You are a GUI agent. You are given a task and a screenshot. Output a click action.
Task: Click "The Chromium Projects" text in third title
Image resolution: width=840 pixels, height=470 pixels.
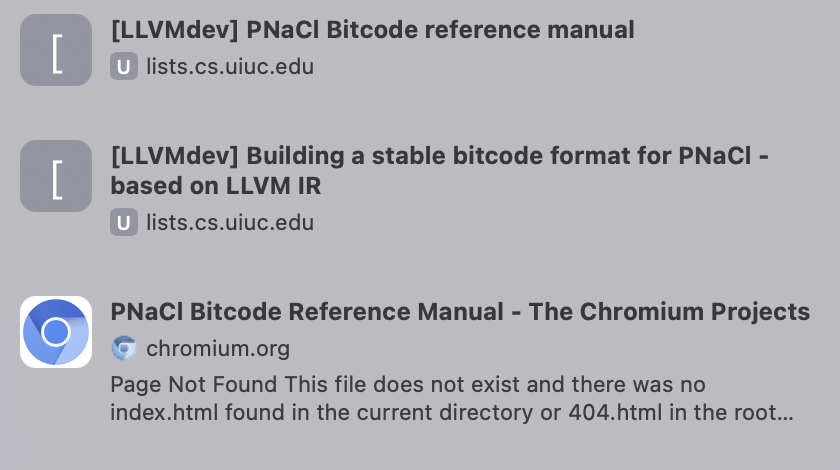click(x=669, y=312)
